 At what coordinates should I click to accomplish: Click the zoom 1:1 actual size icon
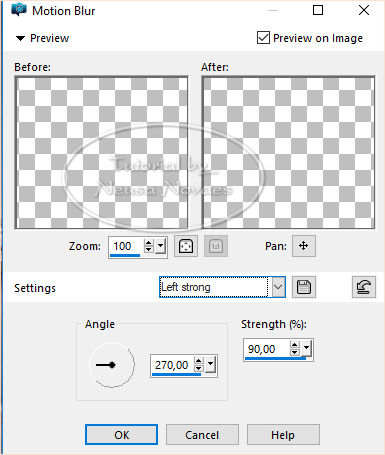(x=216, y=246)
